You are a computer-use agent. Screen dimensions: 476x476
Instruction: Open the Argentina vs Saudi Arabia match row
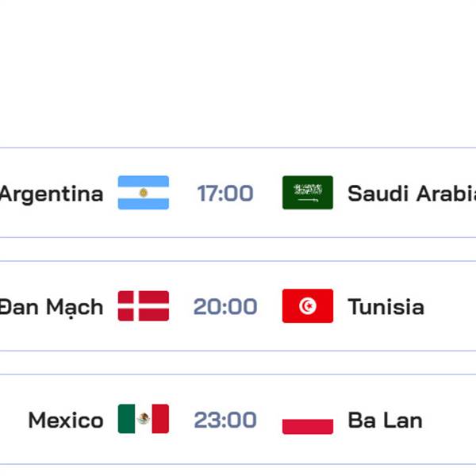pyautogui.click(x=238, y=193)
